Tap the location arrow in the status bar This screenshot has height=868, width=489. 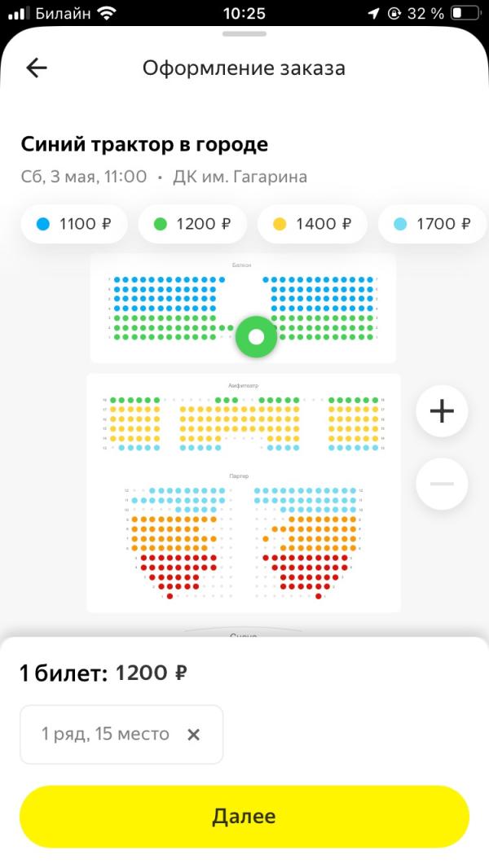[374, 13]
